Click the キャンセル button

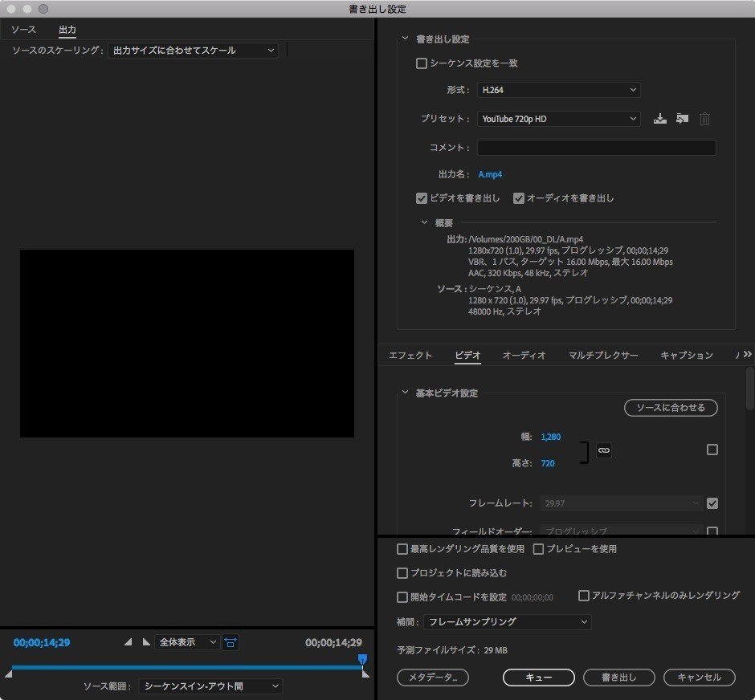pyautogui.click(x=700, y=678)
